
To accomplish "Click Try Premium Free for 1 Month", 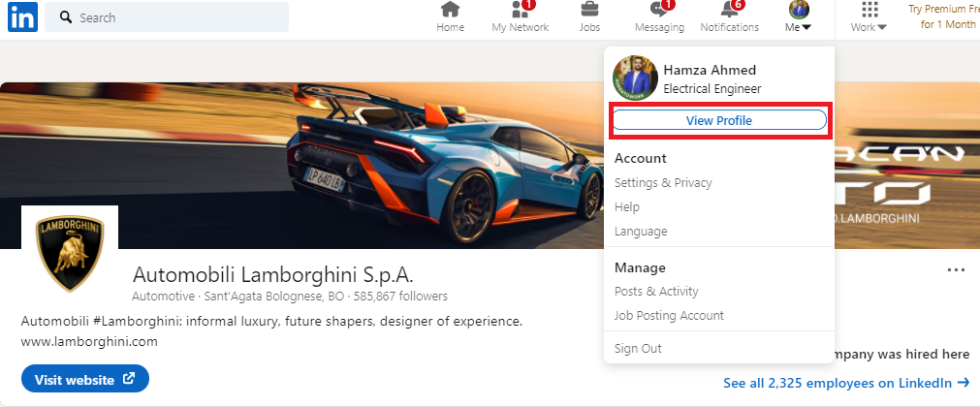I will pos(943,16).
